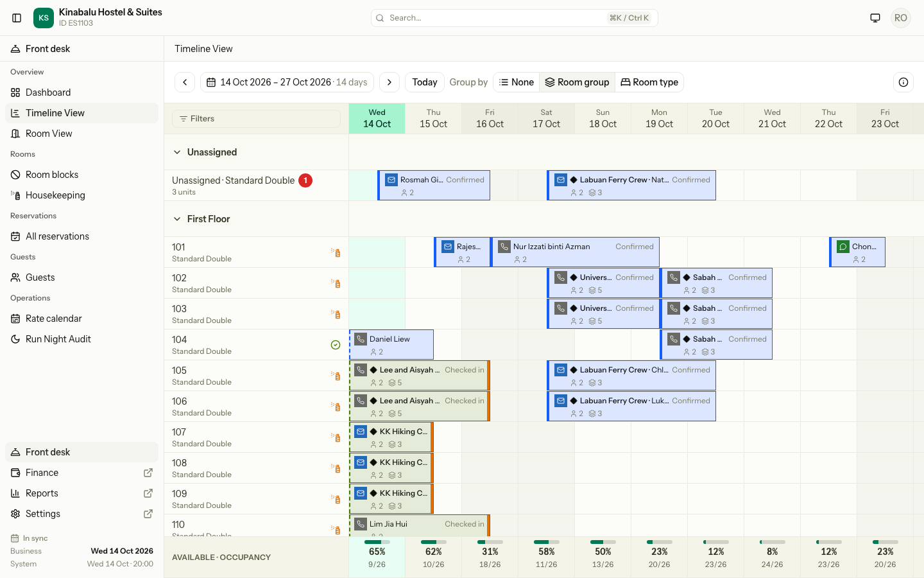Open the RO user avatar menu
Viewport: 924px width, 578px height.
tap(901, 18)
